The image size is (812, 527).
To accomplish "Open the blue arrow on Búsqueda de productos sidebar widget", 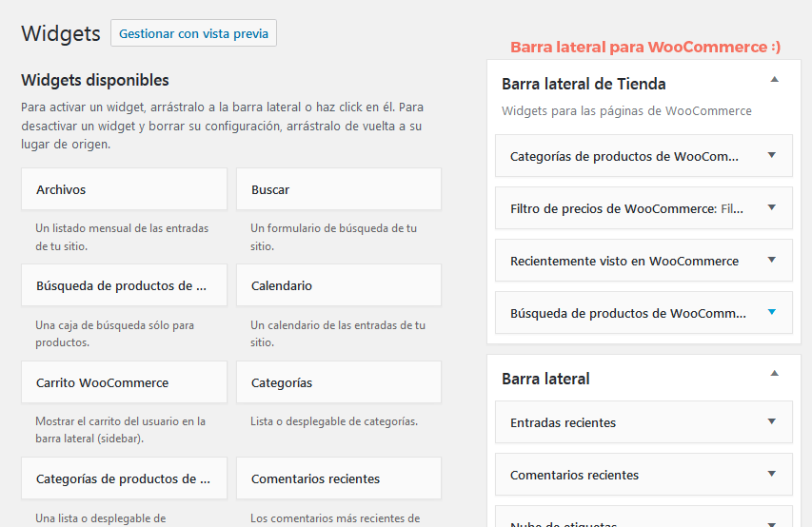I will (772, 313).
